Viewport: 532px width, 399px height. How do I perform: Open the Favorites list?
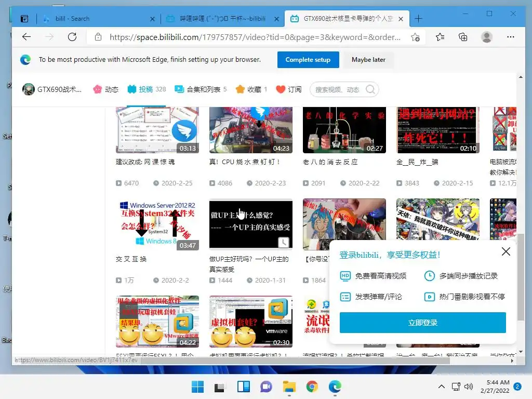tap(440, 37)
